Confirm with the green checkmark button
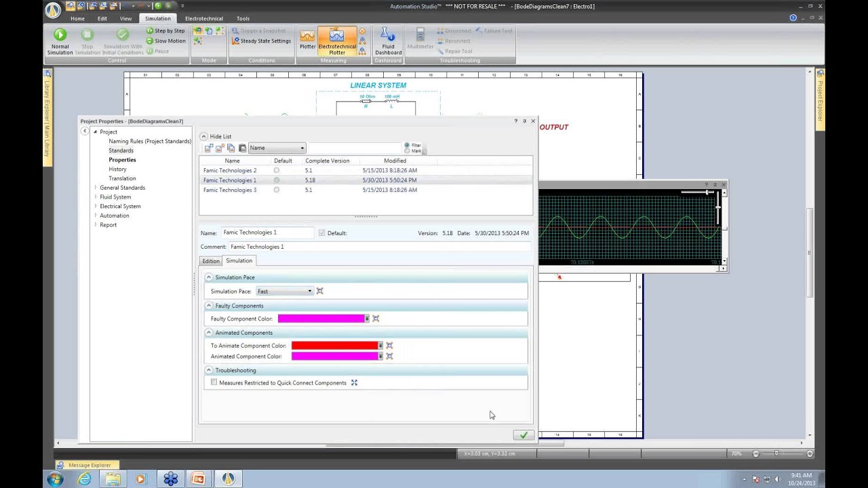 524,435
